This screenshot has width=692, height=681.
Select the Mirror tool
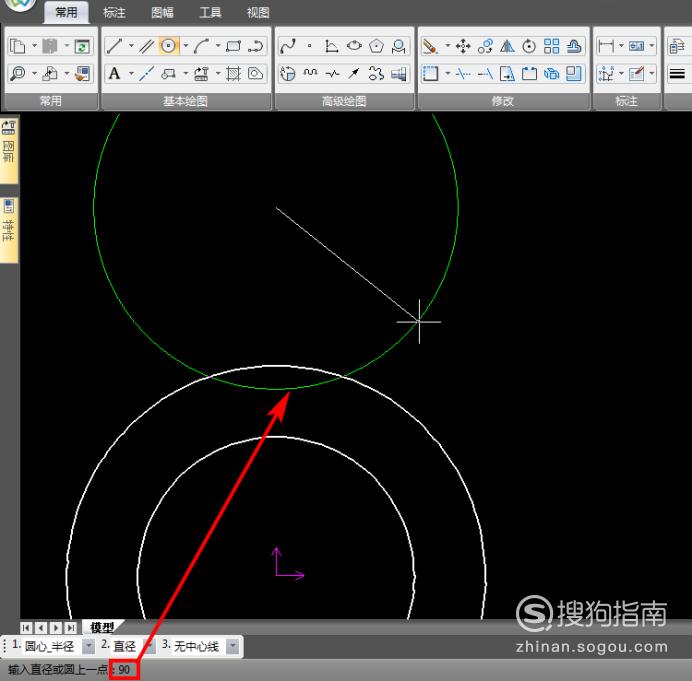[x=507, y=46]
